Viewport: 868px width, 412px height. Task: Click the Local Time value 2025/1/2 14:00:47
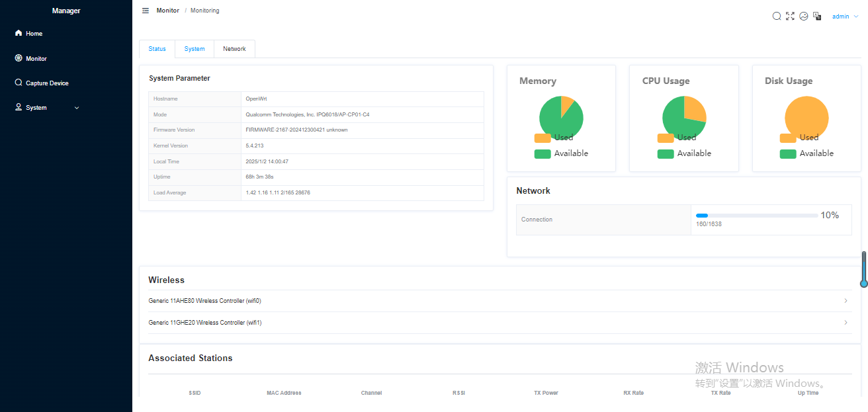(x=267, y=161)
